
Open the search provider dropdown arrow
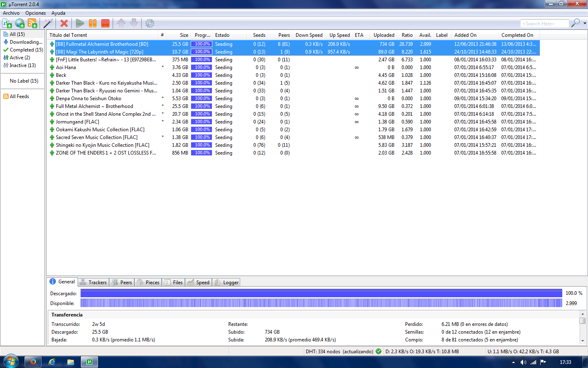pyautogui.click(x=585, y=23)
